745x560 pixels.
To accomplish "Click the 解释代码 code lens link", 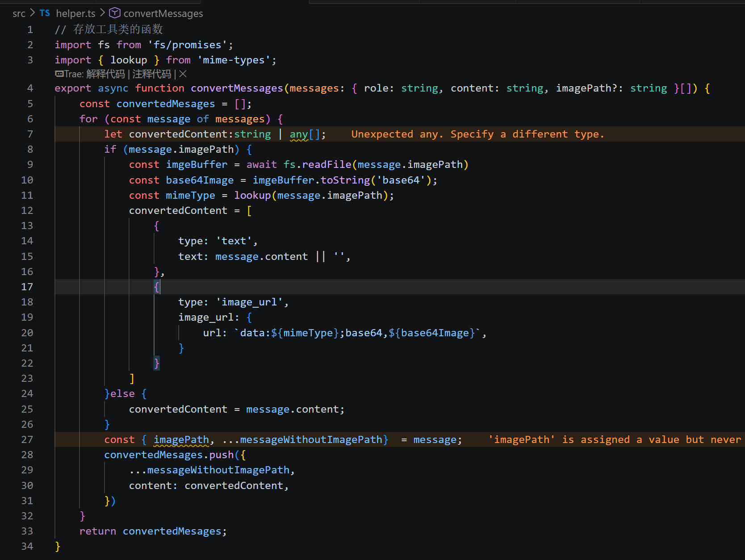I will [105, 74].
